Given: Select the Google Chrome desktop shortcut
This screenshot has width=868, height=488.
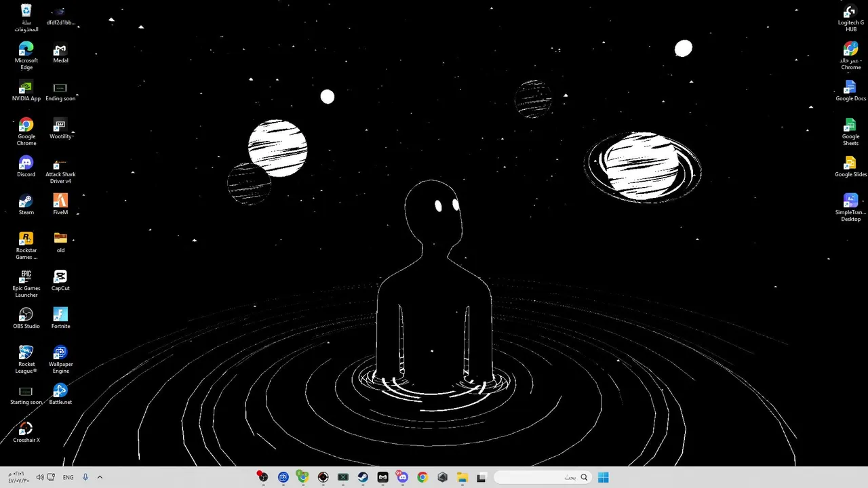Looking at the screenshot, I should pos(26,132).
